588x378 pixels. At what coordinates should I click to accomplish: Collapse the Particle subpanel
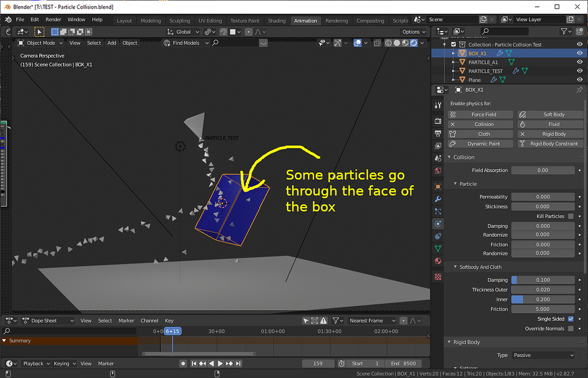point(455,184)
